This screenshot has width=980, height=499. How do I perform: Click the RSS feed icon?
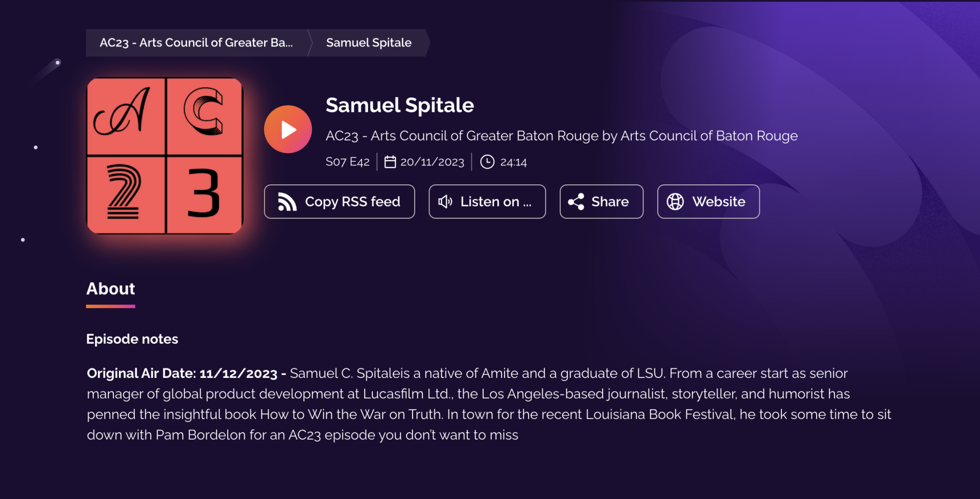(x=287, y=202)
